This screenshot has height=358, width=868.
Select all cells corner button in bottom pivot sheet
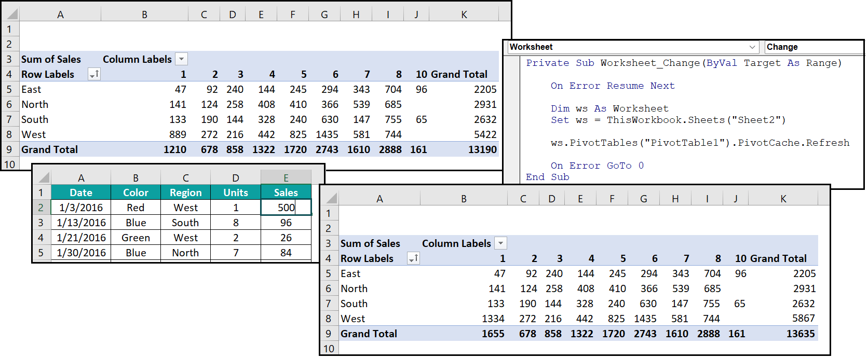pyautogui.click(x=331, y=199)
